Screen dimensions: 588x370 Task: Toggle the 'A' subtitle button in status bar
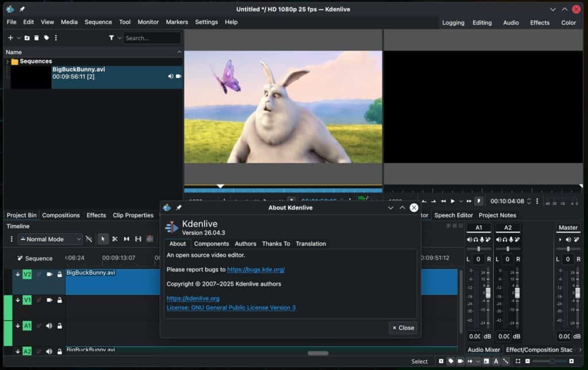click(x=496, y=361)
